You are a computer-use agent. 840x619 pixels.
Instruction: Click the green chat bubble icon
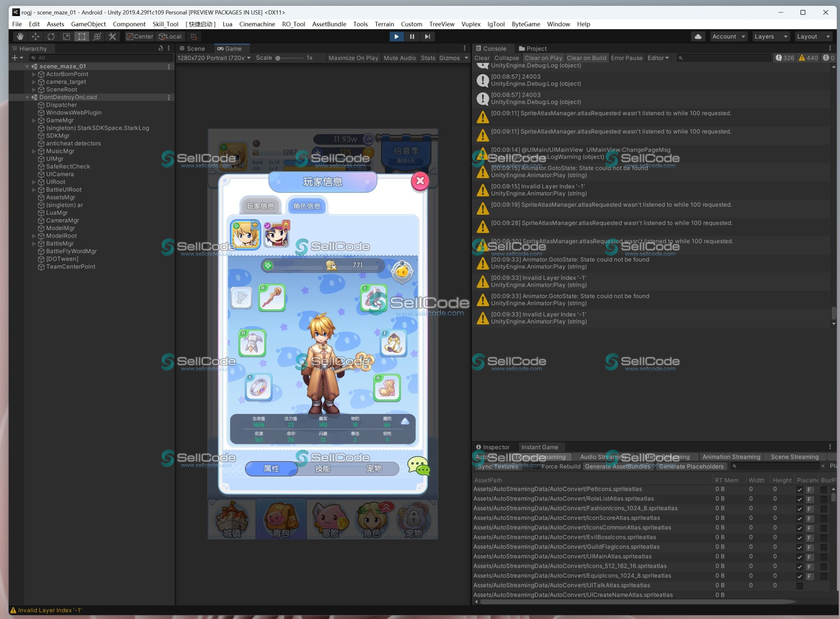point(418,466)
